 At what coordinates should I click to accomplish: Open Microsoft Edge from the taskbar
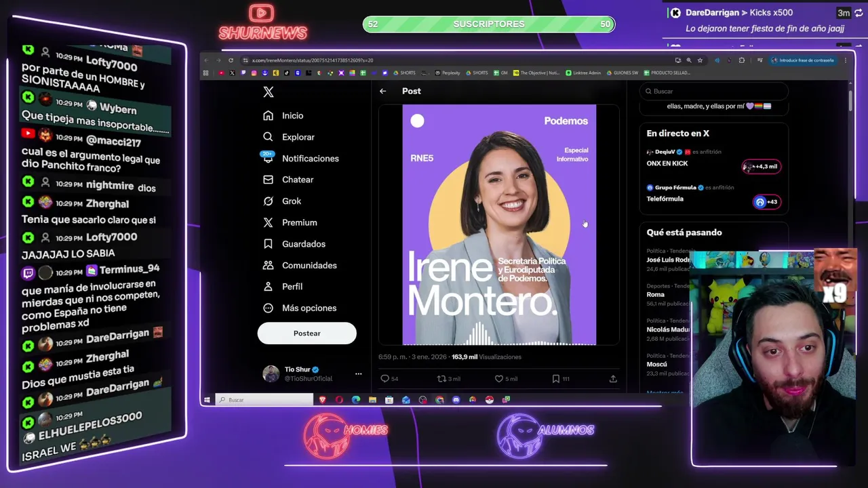[x=356, y=400]
